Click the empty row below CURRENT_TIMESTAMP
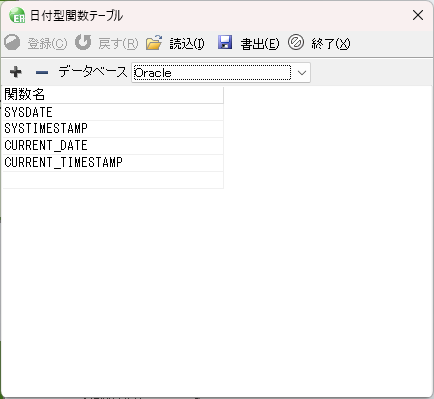This screenshot has height=399, width=434. pos(113,180)
